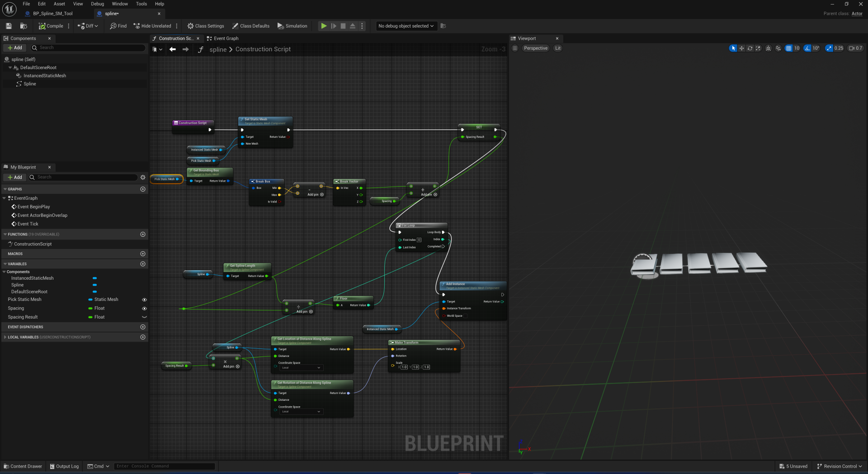Screen dimensions: 868x474
Task: Click the Perspective view button
Action: (535, 48)
